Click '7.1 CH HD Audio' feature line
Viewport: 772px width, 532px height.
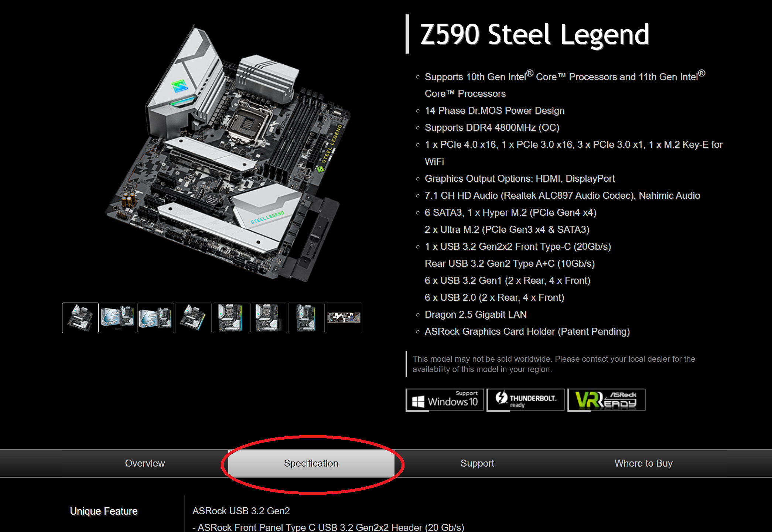tap(563, 195)
